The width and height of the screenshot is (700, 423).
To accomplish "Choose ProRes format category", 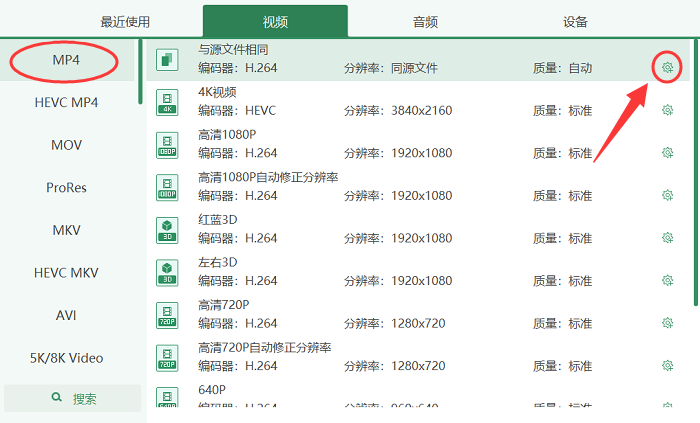I will point(66,188).
